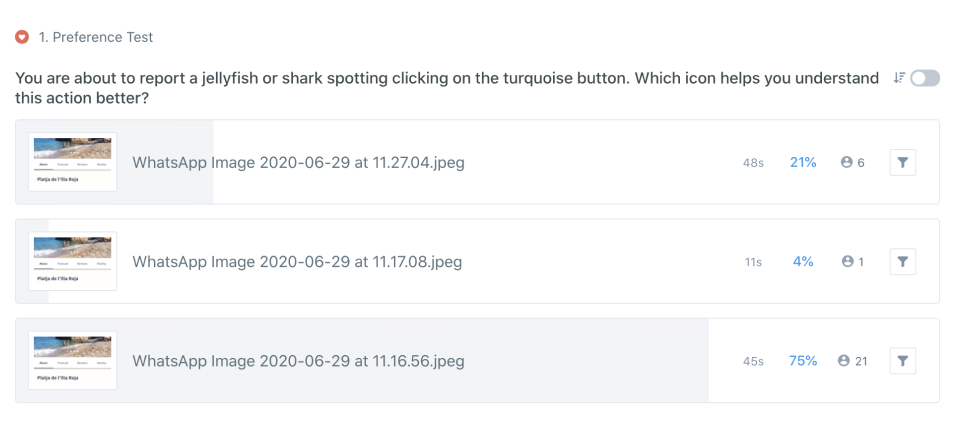Click the person icon showing 1 respondent
This screenshot has width=954, height=445.
point(846,261)
